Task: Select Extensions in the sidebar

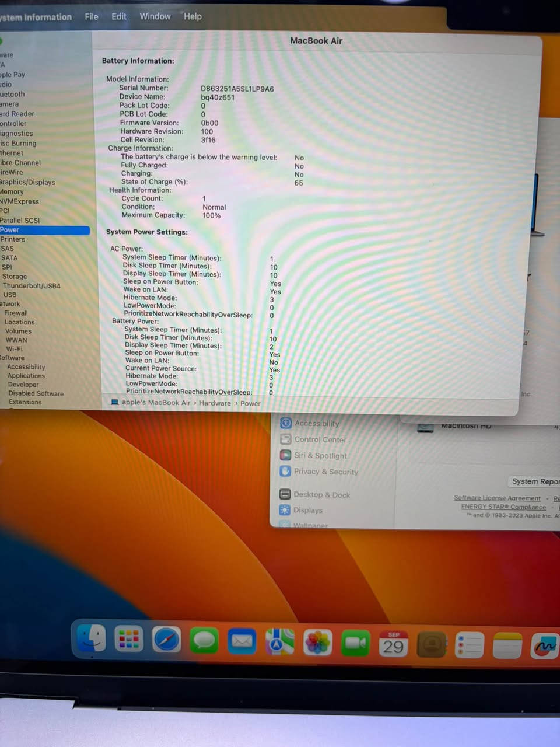Action: (25, 402)
